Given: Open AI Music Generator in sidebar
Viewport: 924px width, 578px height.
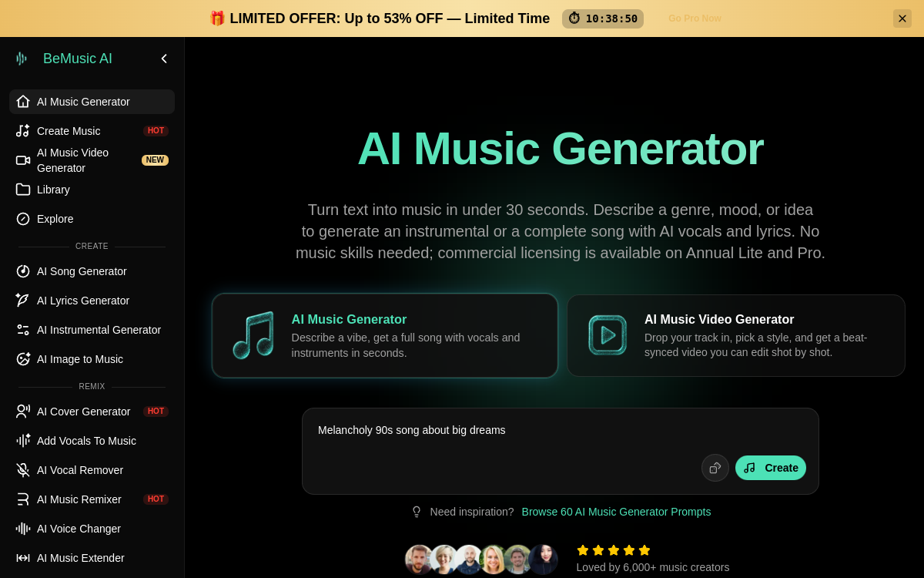Looking at the screenshot, I should 92,102.
